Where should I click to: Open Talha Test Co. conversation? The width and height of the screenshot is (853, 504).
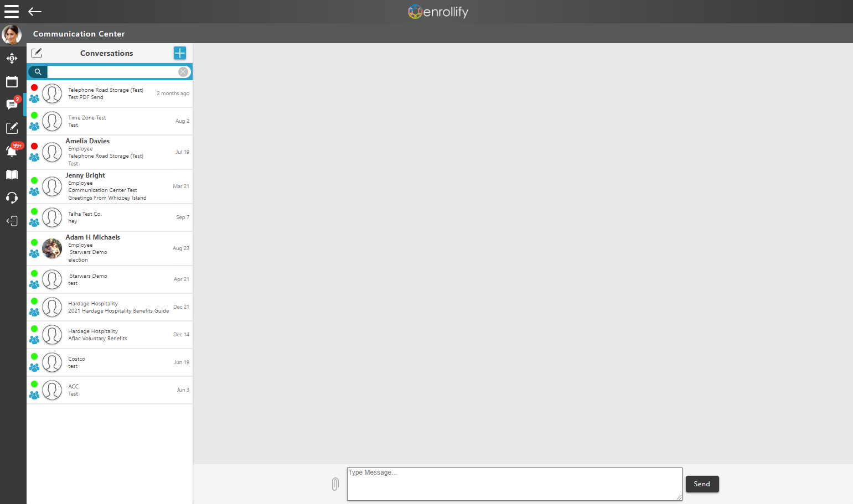point(110,217)
